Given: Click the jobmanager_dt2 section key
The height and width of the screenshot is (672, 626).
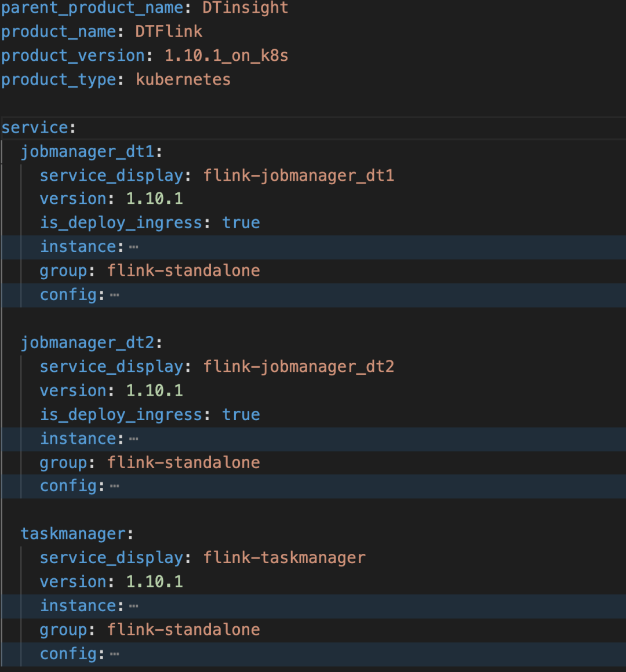Looking at the screenshot, I should tap(88, 343).
